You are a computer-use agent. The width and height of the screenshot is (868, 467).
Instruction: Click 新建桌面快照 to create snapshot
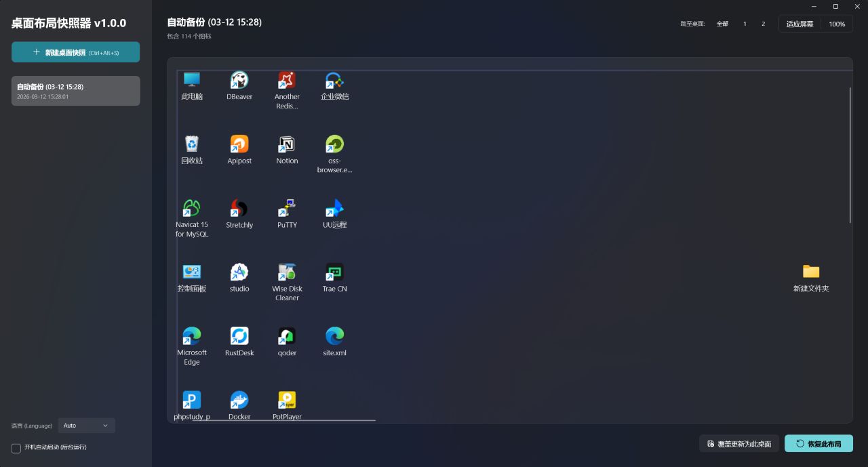click(75, 52)
